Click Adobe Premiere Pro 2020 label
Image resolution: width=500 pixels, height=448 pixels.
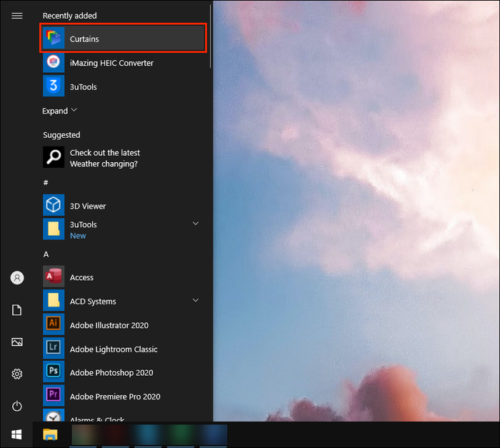[115, 397]
